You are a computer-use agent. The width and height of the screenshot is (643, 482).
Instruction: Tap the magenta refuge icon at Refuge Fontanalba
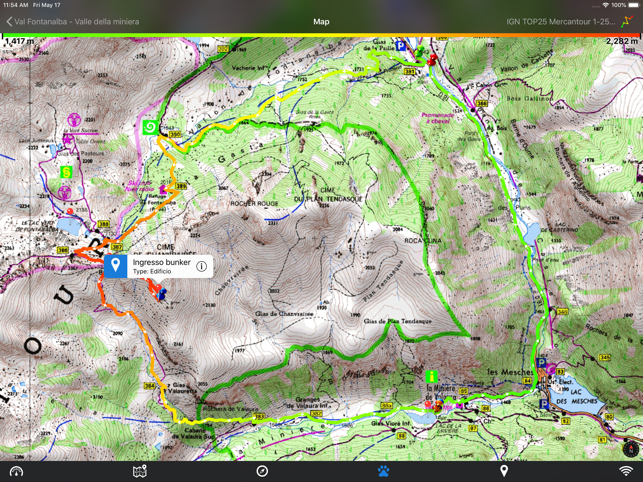point(163,189)
